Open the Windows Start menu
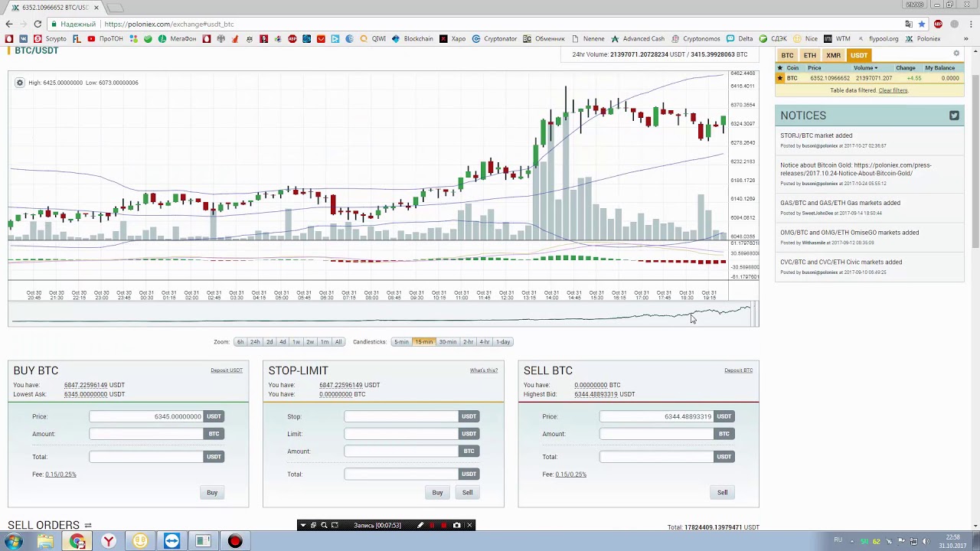The image size is (980, 551). [13, 541]
